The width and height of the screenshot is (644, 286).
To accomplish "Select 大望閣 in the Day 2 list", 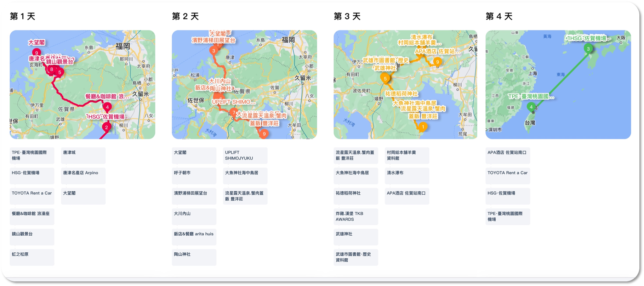I will 194,156.
